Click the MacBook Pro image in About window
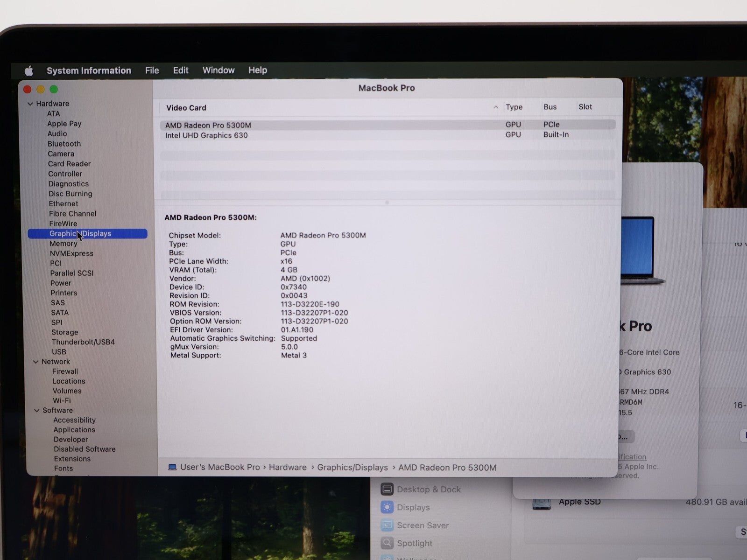747x560 pixels. coord(642,251)
